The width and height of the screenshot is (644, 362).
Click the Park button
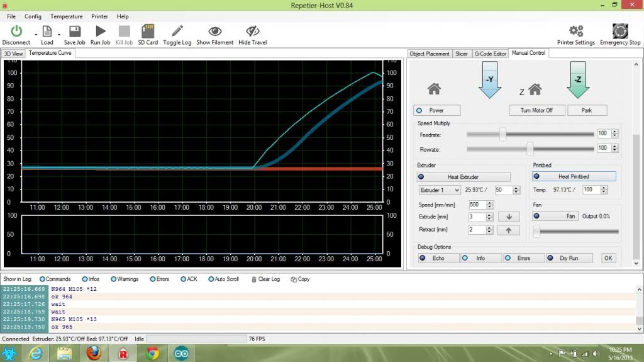(587, 110)
